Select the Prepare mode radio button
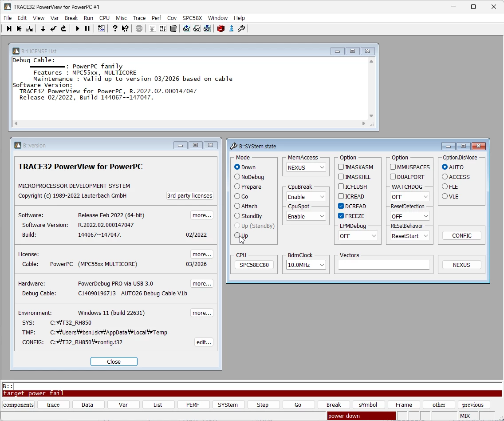The height and width of the screenshot is (421, 504). point(237,187)
